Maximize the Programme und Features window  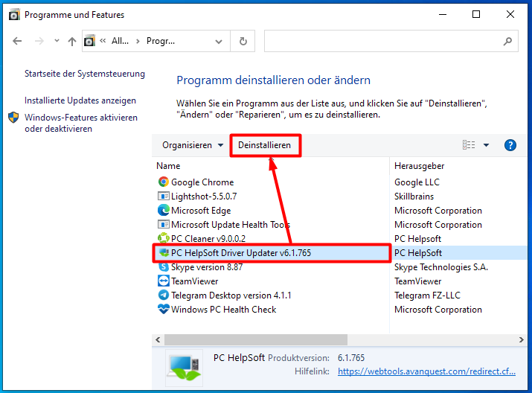point(476,14)
